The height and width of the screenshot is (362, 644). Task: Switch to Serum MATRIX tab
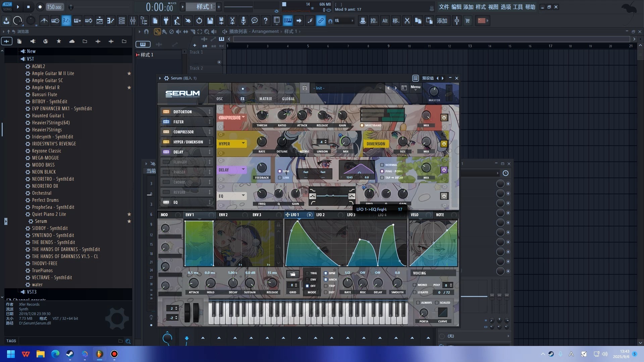click(x=265, y=99)
